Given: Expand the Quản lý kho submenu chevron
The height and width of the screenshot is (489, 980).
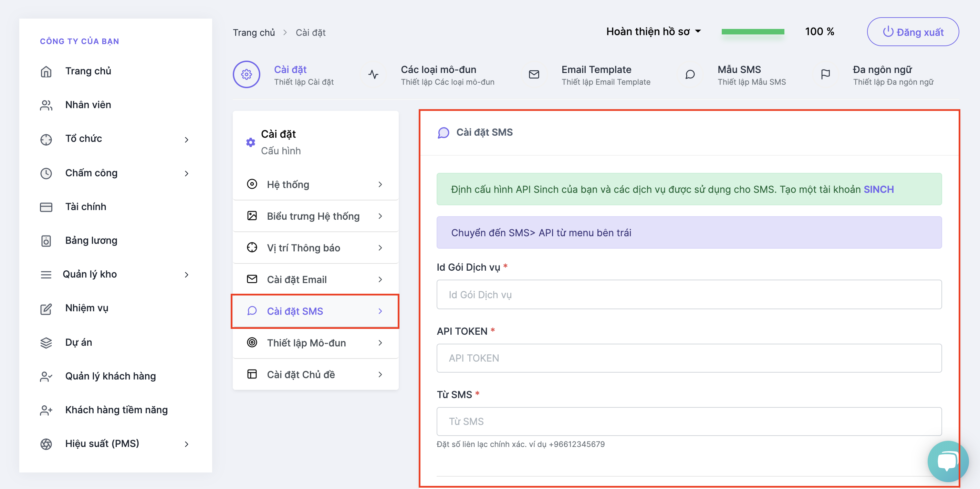Looking at the screenshot, I should coord(186,275).
